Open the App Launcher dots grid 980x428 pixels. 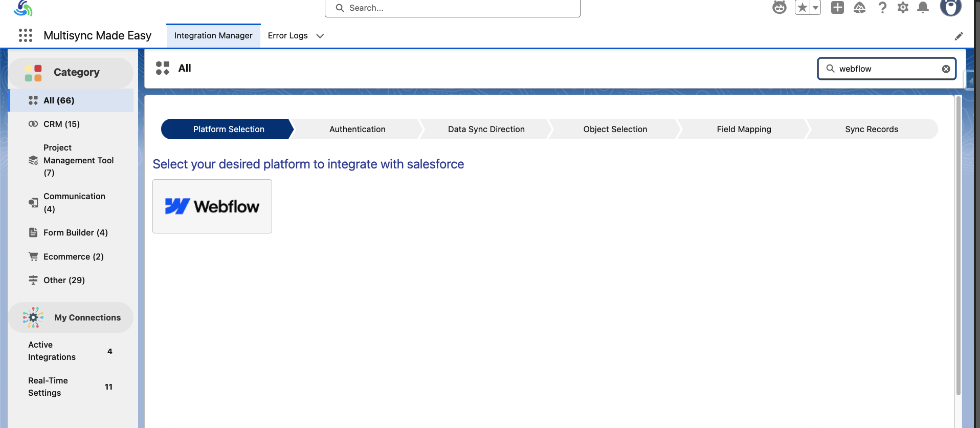tap(26, 35)
